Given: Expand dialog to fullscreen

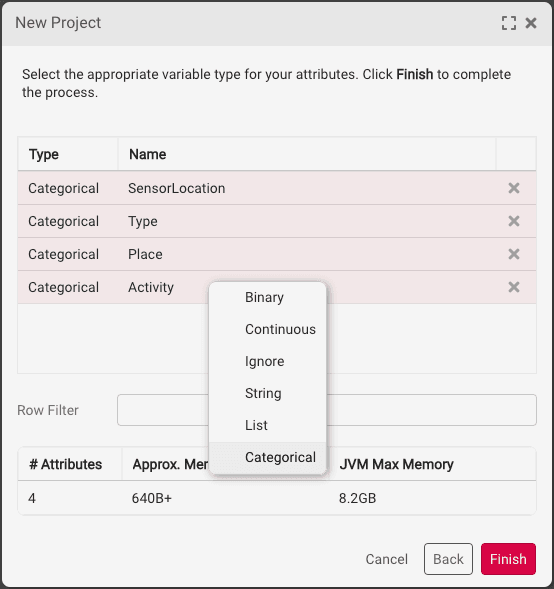Looking at the screenshot, I should pos(509,23).
